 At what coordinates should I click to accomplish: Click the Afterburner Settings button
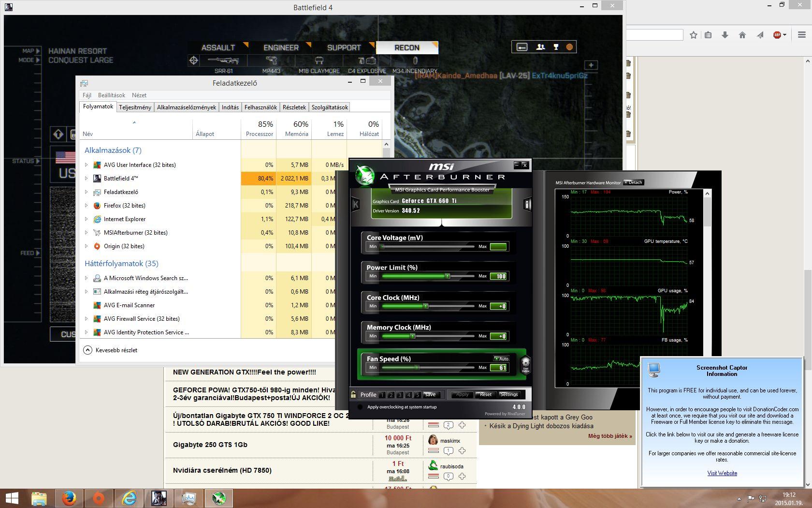[x=509, y=395]
